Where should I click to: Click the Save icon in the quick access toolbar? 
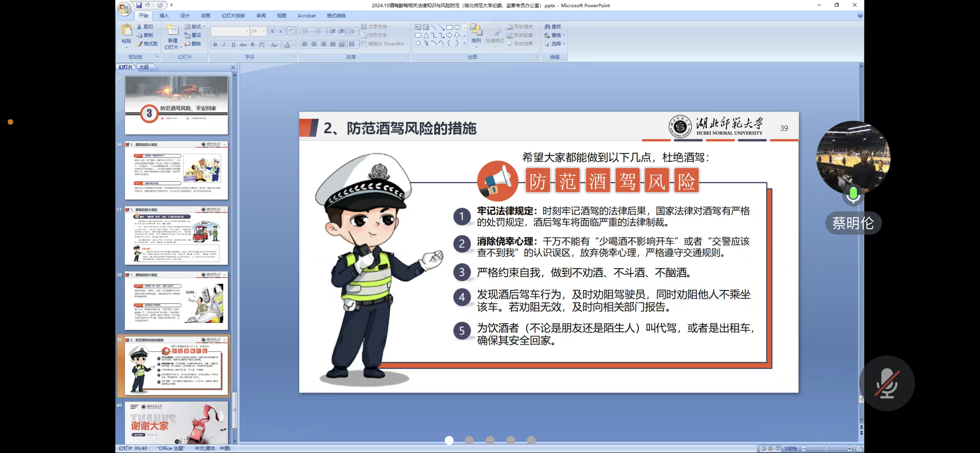139,5
